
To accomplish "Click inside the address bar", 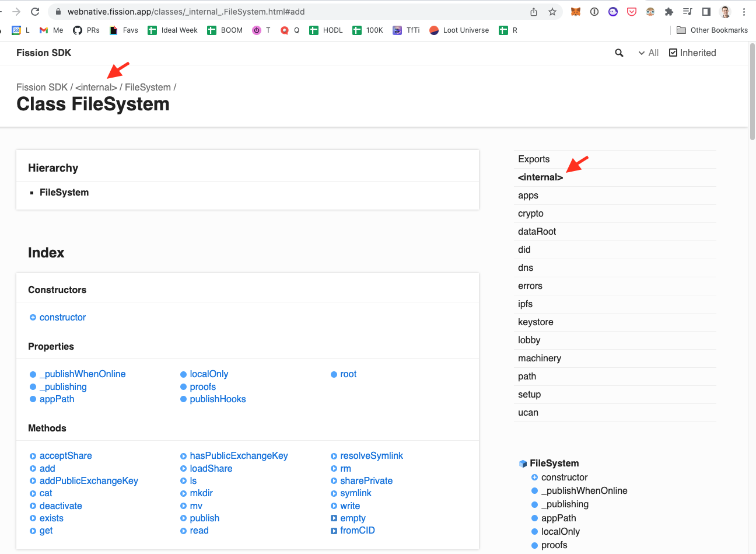I will (x=233, y=11).
